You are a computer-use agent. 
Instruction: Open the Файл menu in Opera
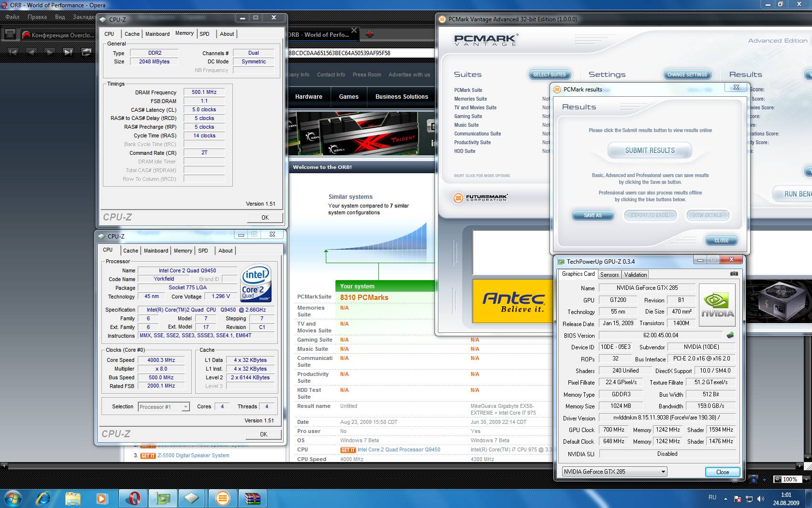tap(13, 17)
